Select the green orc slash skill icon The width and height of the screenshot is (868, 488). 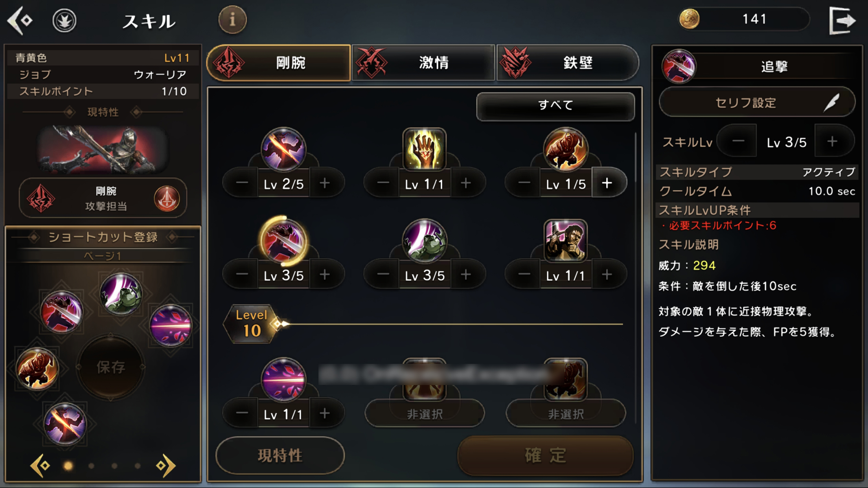(425, 240)
